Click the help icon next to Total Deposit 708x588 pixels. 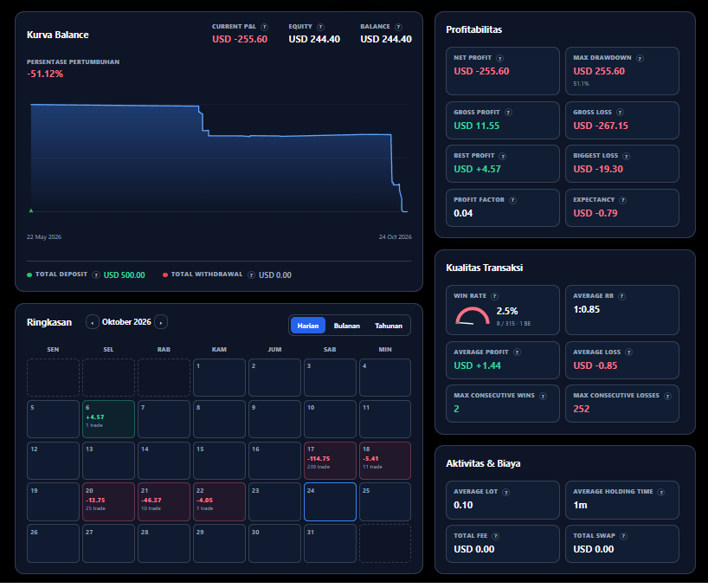(x=96, y=275)
